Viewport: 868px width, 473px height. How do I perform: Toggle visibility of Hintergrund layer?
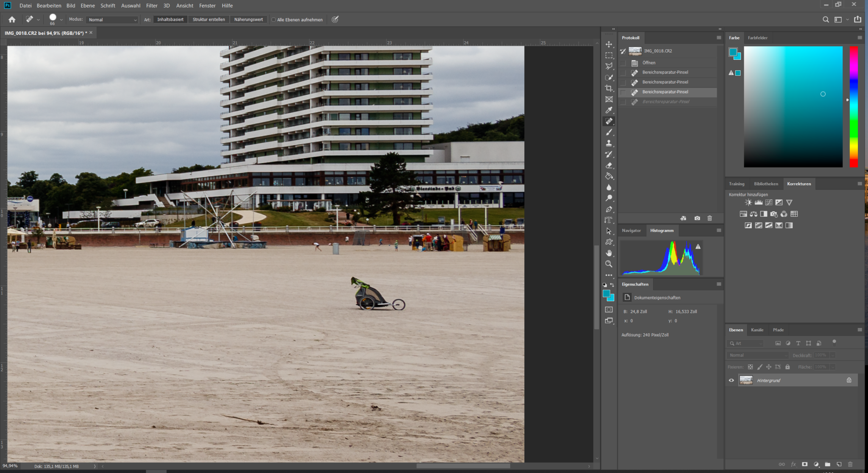click(x=731, y=381)
